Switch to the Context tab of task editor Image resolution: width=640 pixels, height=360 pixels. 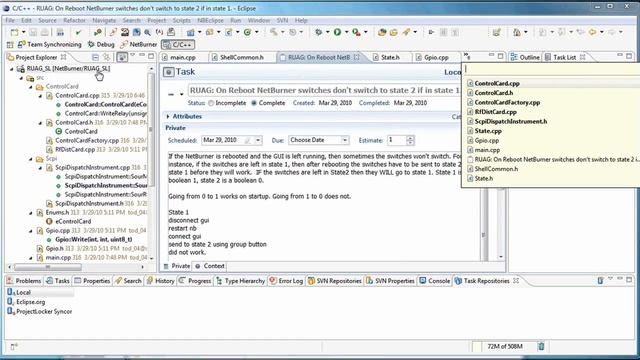[x=209, y=266]
